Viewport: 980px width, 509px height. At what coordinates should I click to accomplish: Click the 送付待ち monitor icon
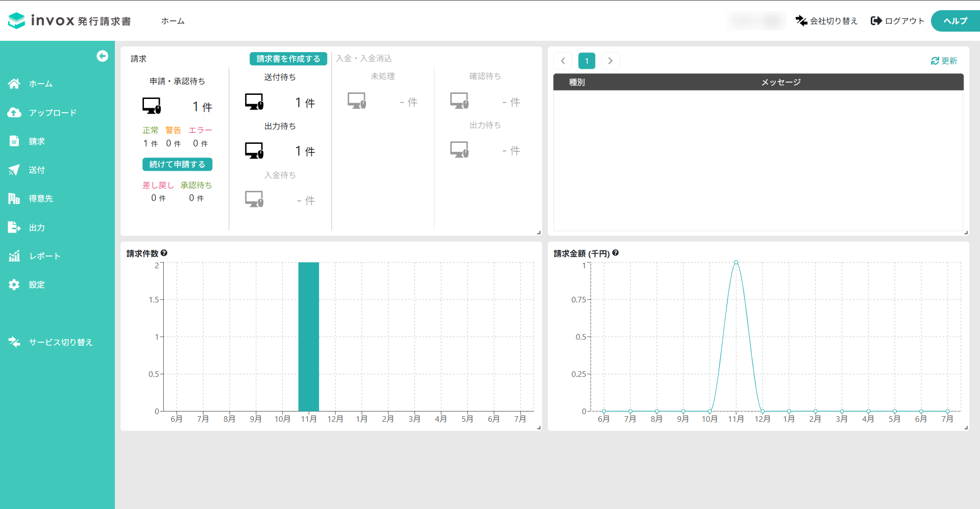point(254,102)
